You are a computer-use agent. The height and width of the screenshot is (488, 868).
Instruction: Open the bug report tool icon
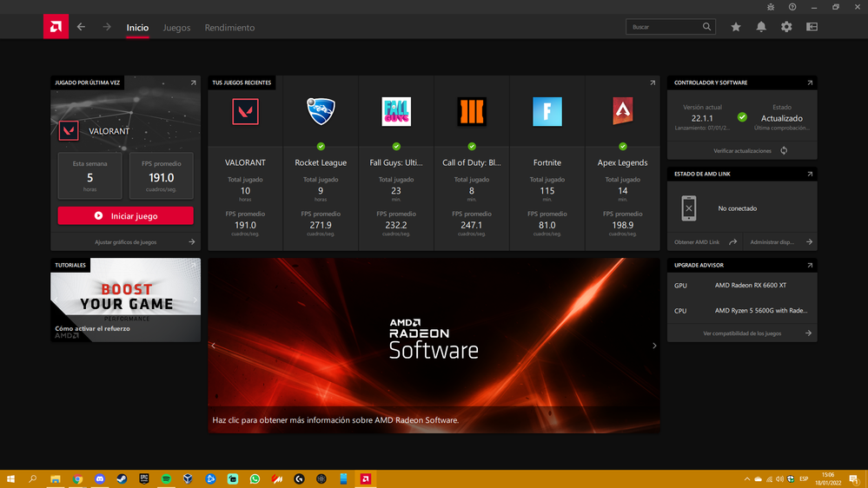tap(771, 7)
